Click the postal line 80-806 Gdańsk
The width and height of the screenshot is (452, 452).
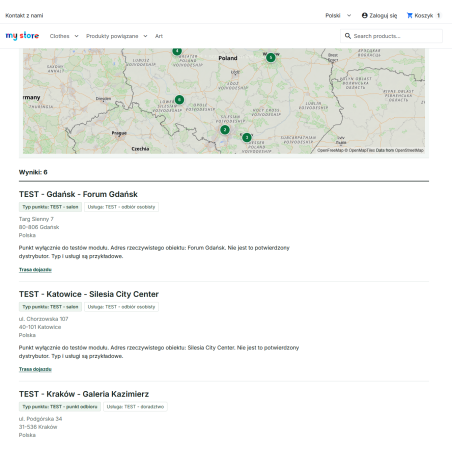39,227
